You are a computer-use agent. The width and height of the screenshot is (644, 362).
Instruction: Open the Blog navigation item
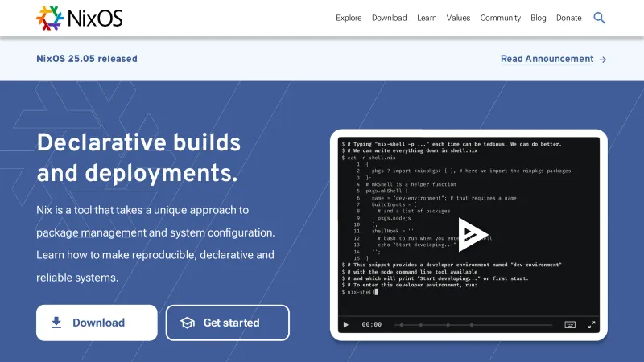point(538,18)
